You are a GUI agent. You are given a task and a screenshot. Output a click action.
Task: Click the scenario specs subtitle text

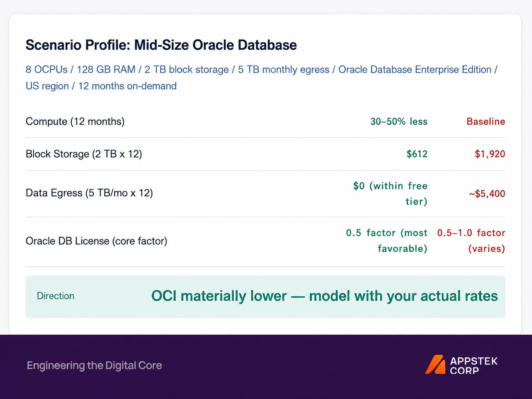[261, 78]
